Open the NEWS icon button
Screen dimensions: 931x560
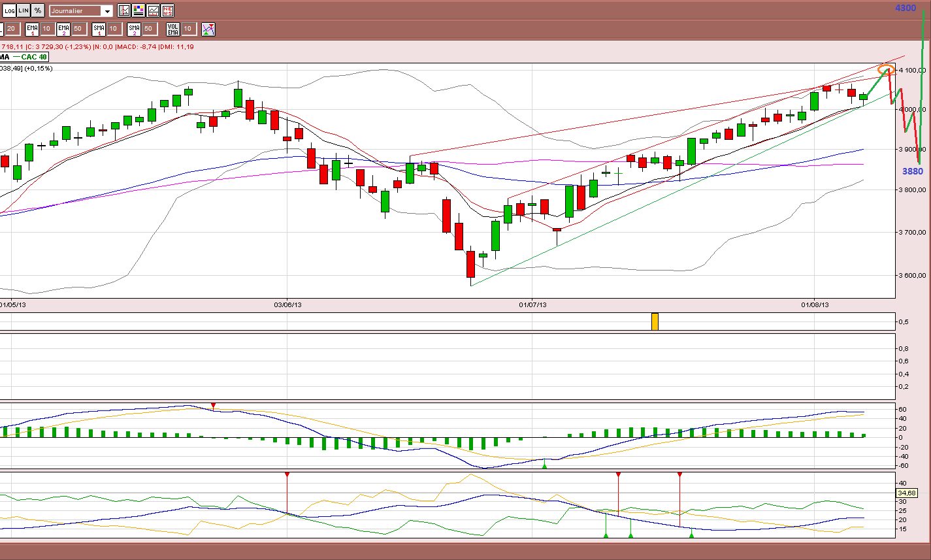(x=168, y=10)
